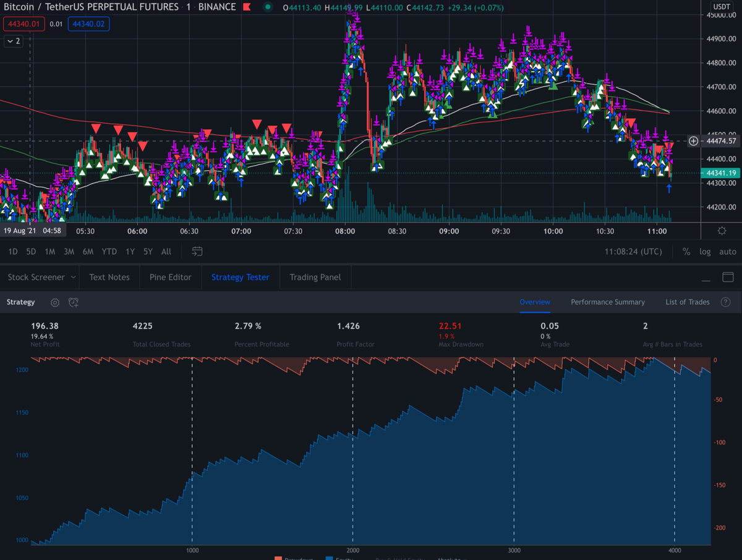Select the All date range
Viewport: 742px width, 560px height.
pos(166,252)
